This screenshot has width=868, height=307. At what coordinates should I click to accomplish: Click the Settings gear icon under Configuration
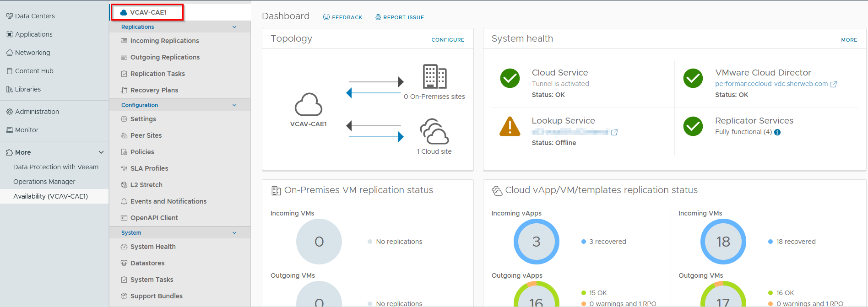(x=124, y=119)
